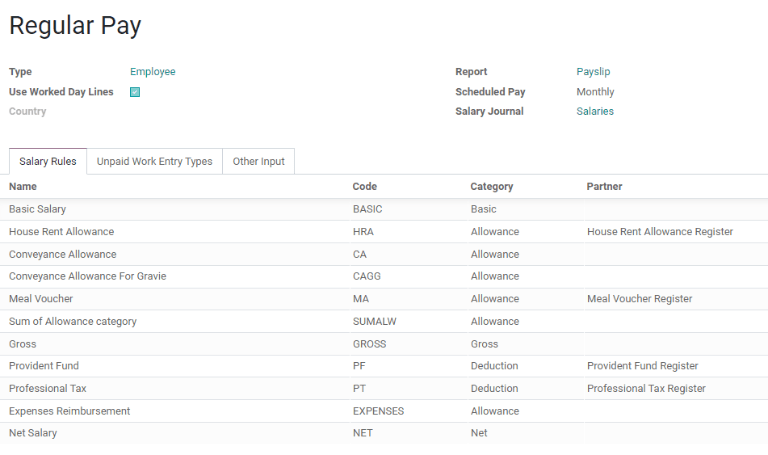
Task: Switch to the Salary Rules tab
Action: coord(48,161)
